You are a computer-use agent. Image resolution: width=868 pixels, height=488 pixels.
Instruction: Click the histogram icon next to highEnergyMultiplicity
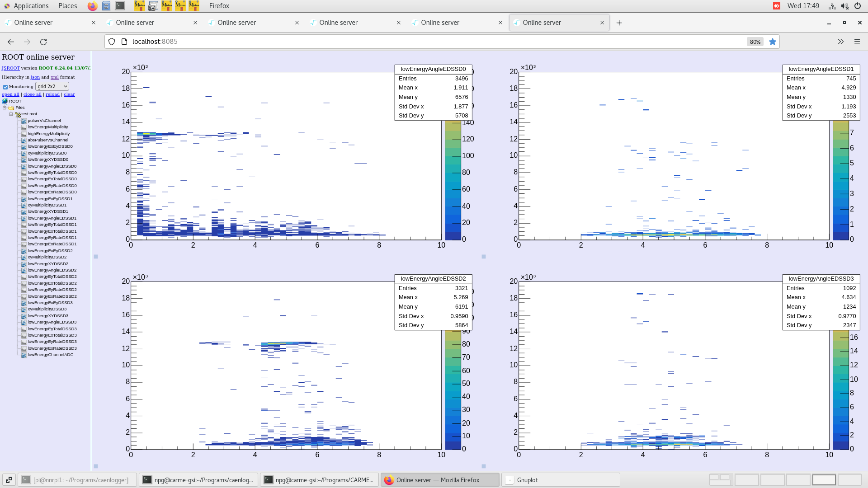(x=24, y=133)
